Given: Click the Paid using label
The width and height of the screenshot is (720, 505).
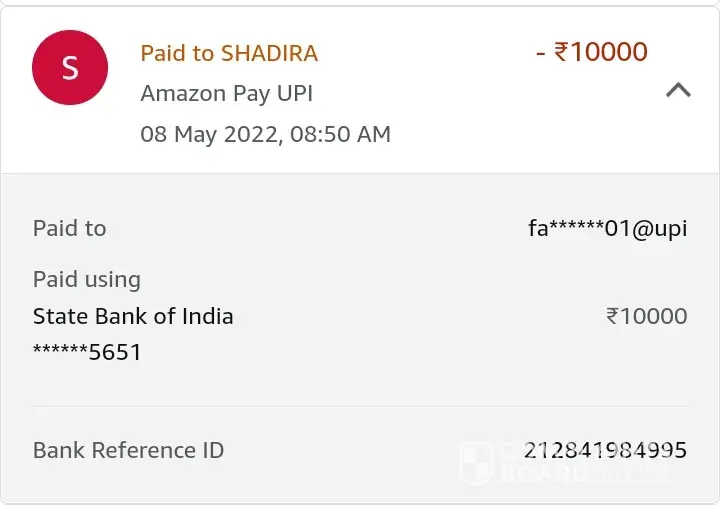Looking at the screenshot, I should point(87,279).
